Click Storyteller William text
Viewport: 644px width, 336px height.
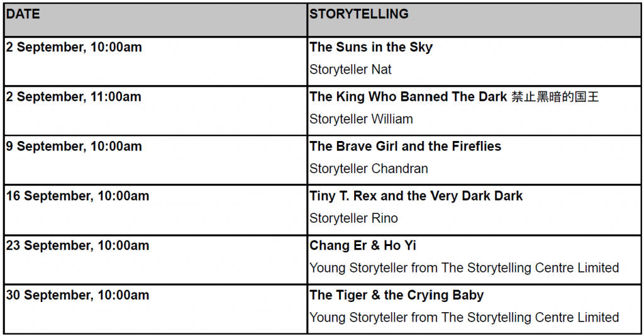click(361, 119)
